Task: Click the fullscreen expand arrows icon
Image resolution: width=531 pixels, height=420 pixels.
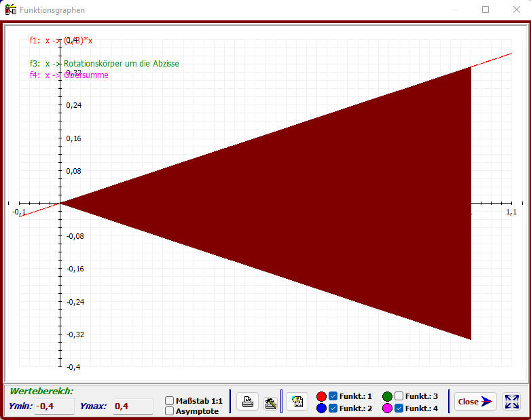Action: [511, 402]
